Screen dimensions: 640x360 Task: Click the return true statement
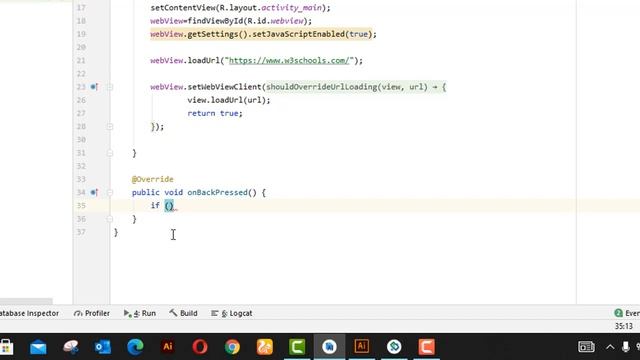215,113
